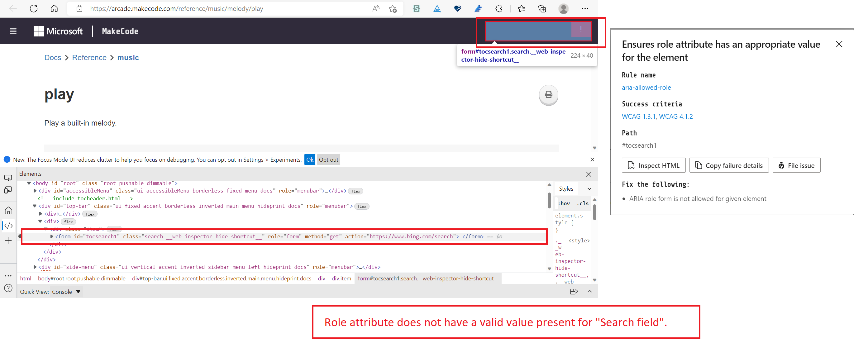The height and width of the screenshot is (343, 868).
Task: Open DevTools Help via the question mark icon
Action: coord(8,288)
